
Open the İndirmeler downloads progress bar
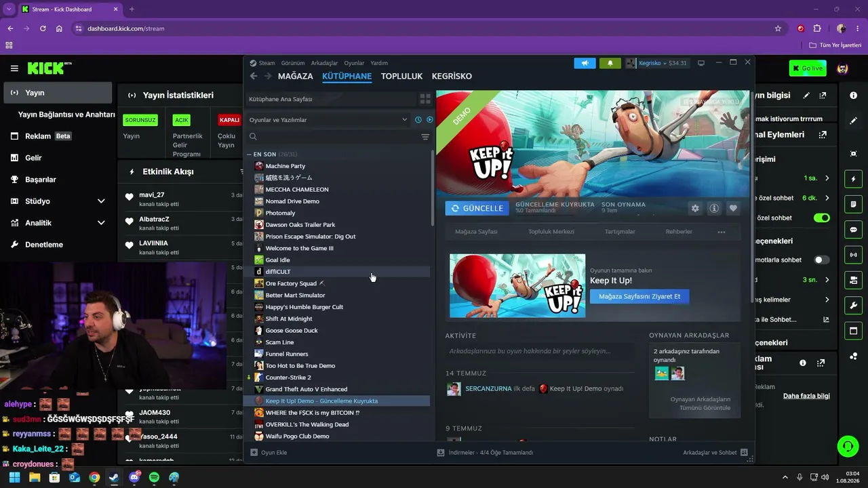(x=486, y=453)
